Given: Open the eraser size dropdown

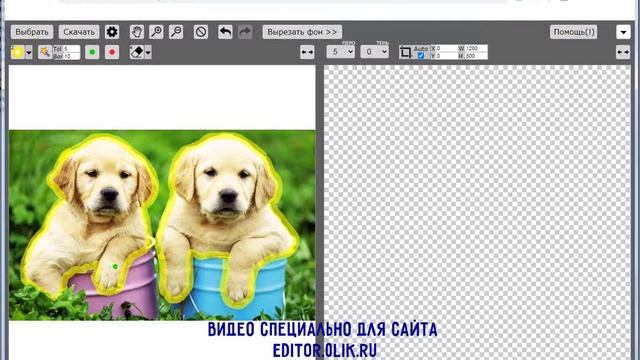Looking at the screenshot, I should (148, 52).
